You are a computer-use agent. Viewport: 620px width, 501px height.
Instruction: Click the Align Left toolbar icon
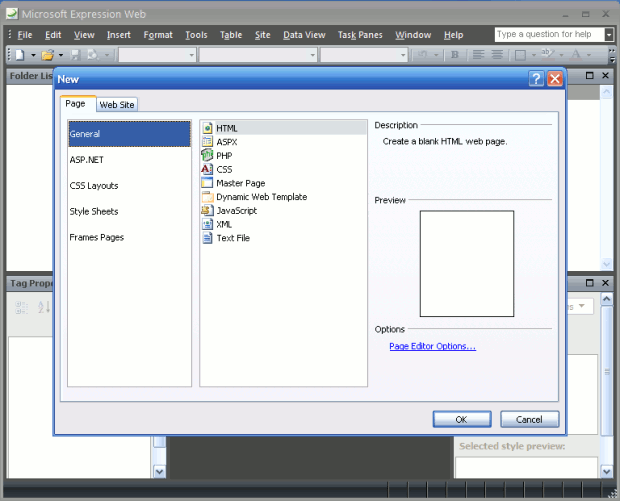pyautogui.click(x=478, y=55)
